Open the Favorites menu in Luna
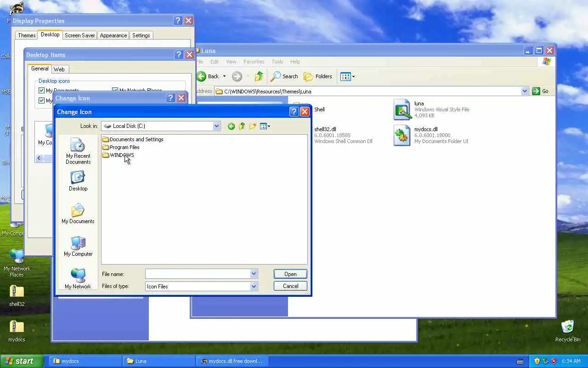The width and height of the screenshot is (588, 368). pyautogui.click(x=254, y=62)
